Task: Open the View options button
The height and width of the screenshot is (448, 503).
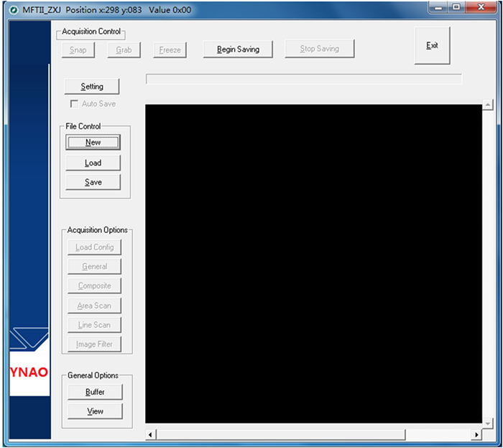Action: [x=95, y=411]
